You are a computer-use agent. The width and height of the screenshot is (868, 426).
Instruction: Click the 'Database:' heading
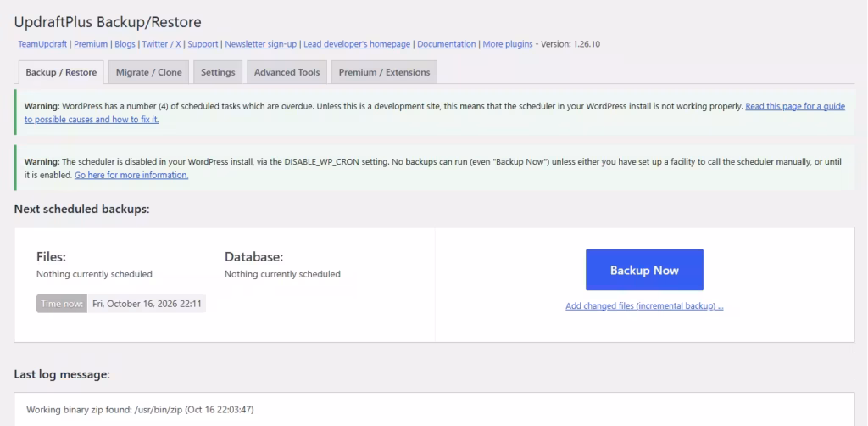(253, 256)
